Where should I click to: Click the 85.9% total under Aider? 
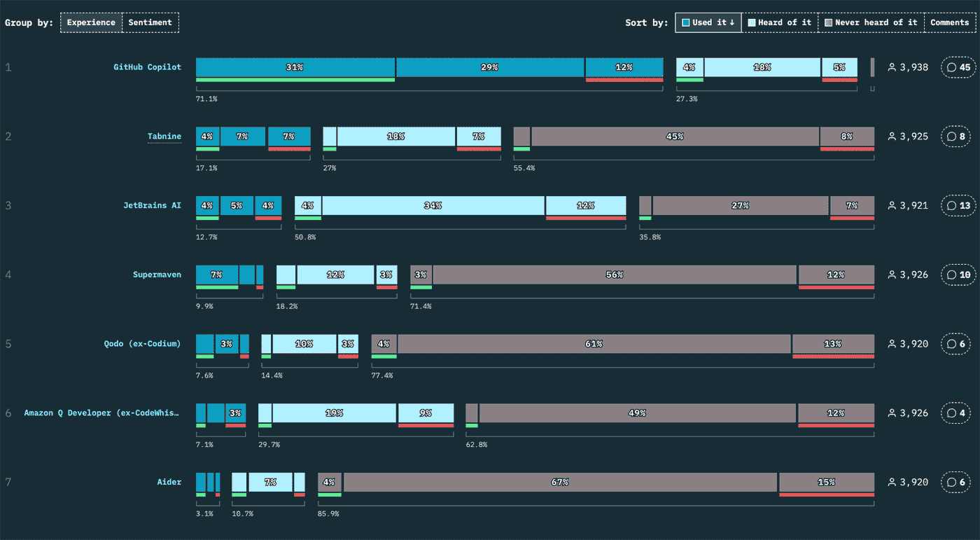(x=329, y=514)
